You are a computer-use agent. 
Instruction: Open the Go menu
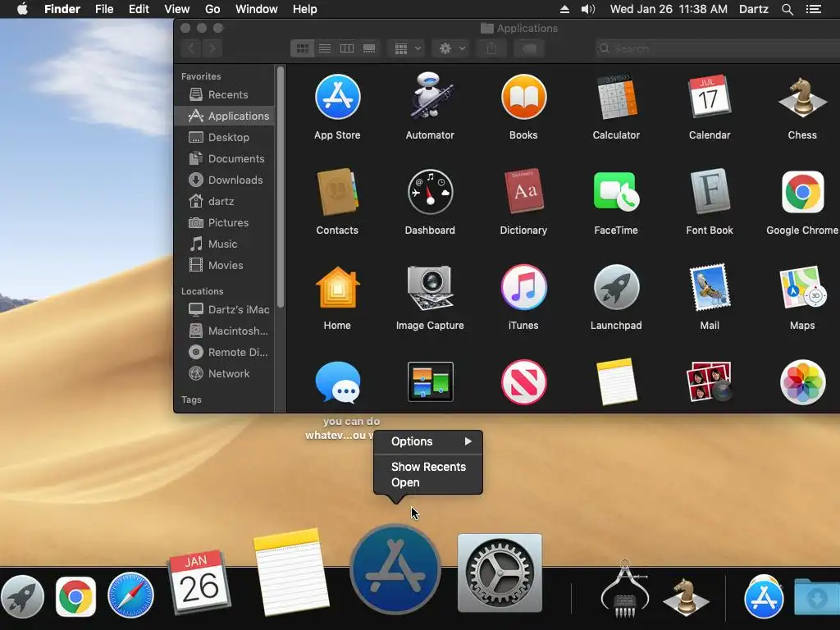(212, 9)
